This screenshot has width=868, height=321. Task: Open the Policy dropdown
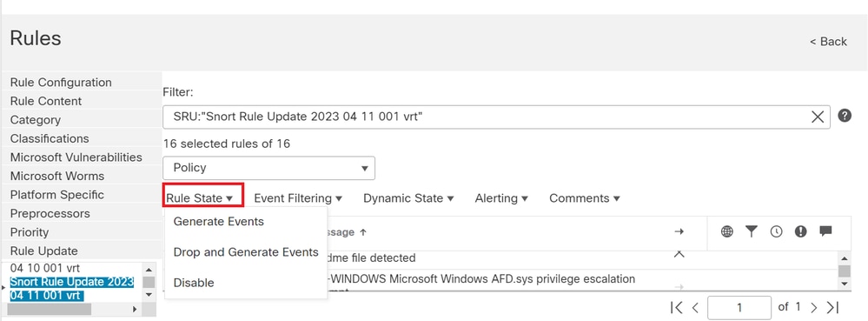point(269,168)
